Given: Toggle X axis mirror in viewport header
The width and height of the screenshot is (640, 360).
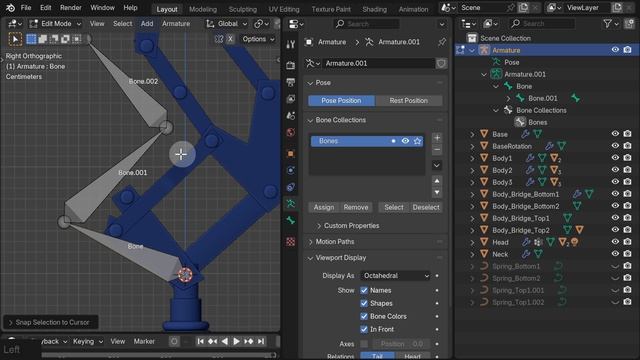Looking at the screenshot, I should click(x=230, y=39).
